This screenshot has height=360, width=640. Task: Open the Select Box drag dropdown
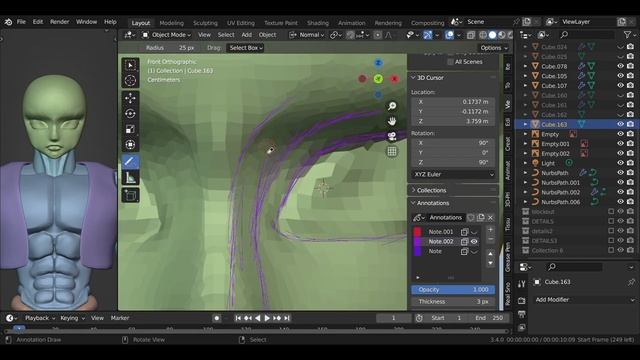pyautogui.click(x=245, y=48)
